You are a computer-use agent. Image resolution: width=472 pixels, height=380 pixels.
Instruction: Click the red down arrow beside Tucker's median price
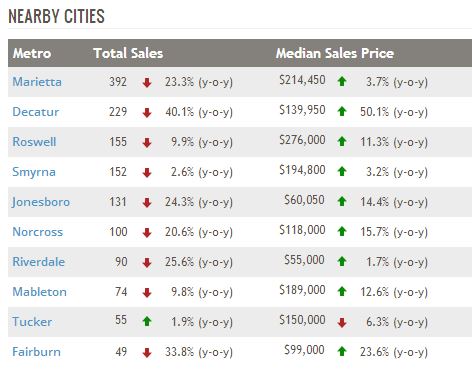[x=342, y=322]
